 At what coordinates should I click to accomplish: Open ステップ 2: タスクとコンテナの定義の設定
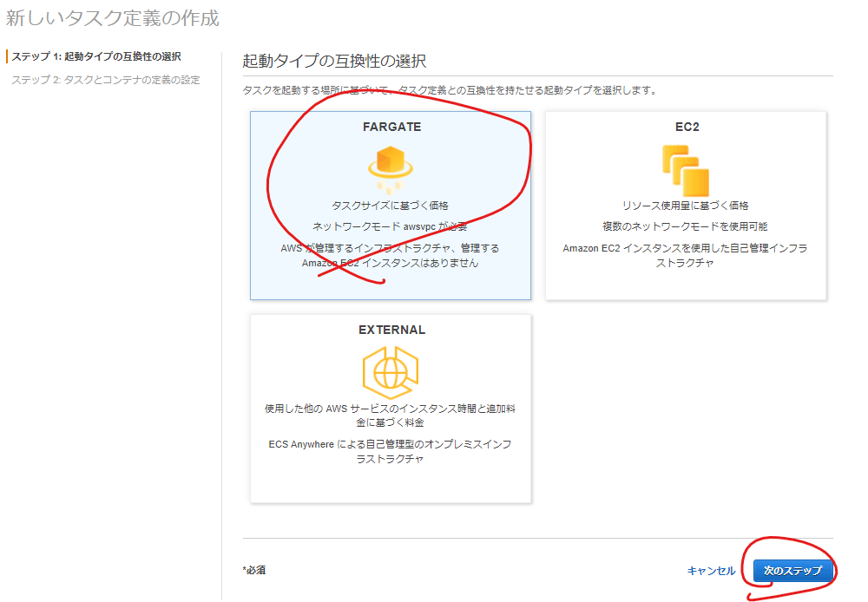pyautogui.click(x=106, y=80)
